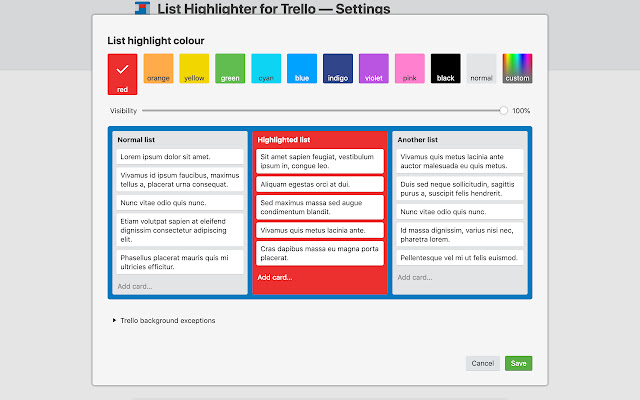Open card 'Aliquam egestas orci at dui.'

[320, 184]
